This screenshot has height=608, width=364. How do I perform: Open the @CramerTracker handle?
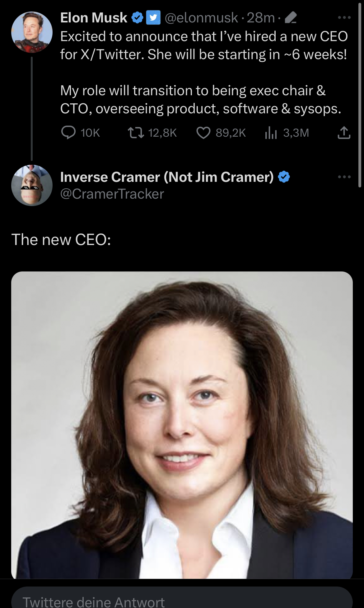click(112, 194)
